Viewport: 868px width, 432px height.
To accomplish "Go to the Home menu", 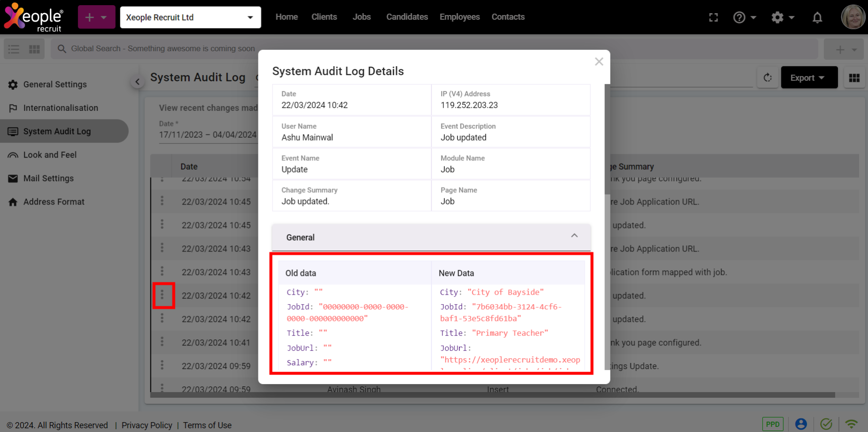I will 287,17.
